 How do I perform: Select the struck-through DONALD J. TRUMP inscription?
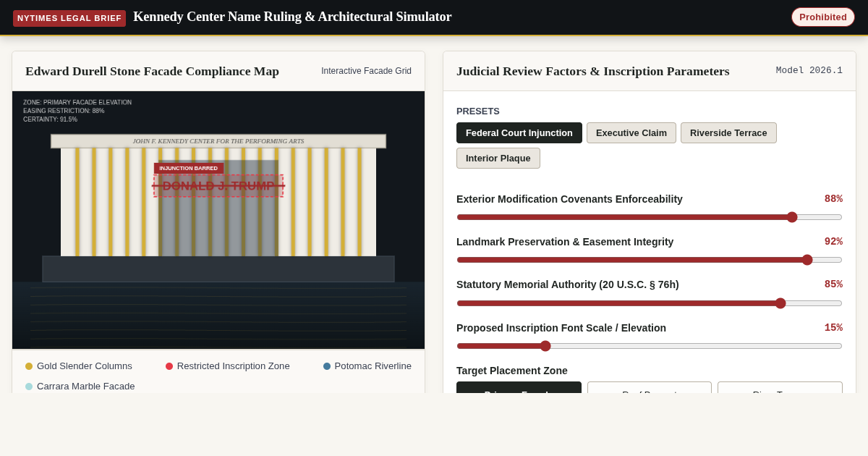(x=218, y=186)
